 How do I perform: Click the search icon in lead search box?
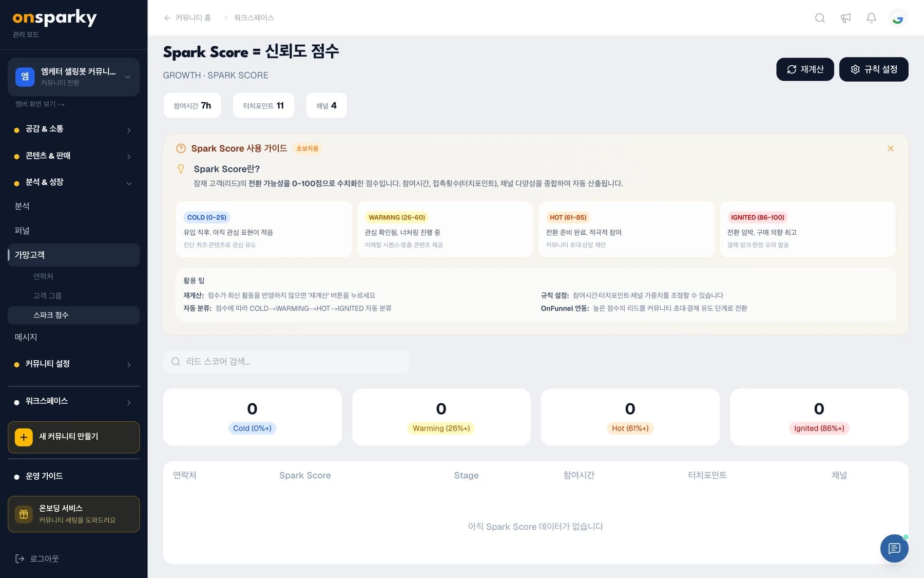176,362
